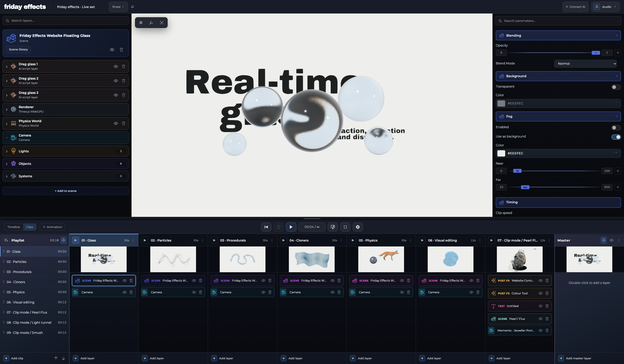Select 08 · Clip mode / Light tunnel playlist item
Viewport: 624px width, 364px height.
pyautogui.click(x=35, y=322)
